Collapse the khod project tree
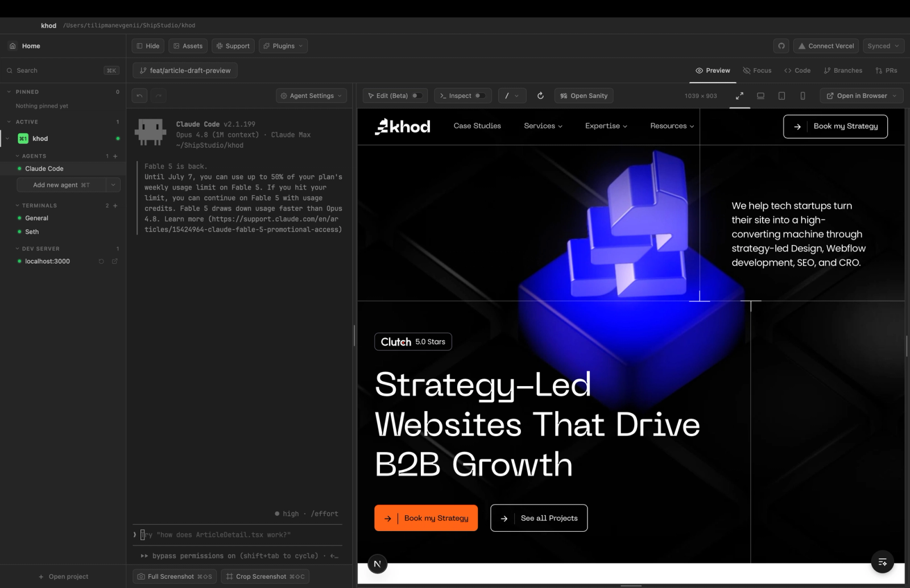Screen dimensions: 910x588 tap(7, 139)
